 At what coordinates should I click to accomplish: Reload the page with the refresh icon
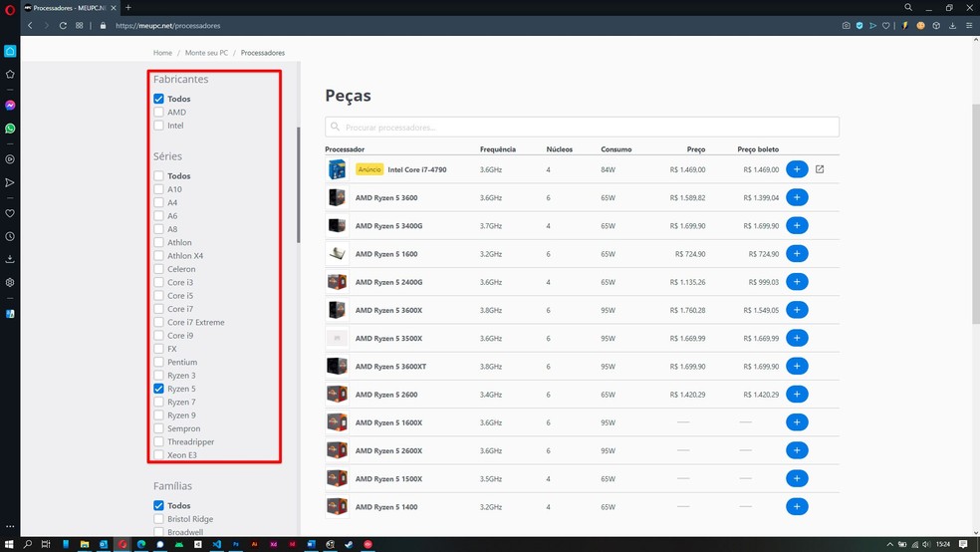(x=63, y=26)
